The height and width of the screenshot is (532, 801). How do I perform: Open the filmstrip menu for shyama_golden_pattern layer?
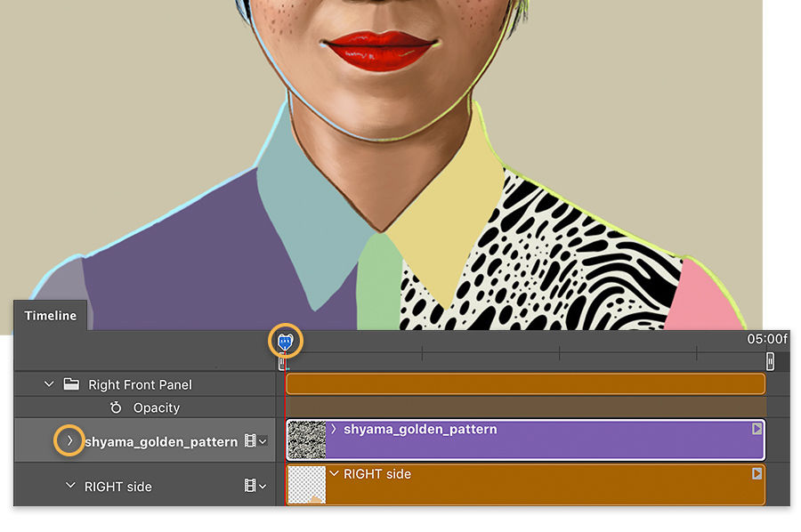coord(252,440)
